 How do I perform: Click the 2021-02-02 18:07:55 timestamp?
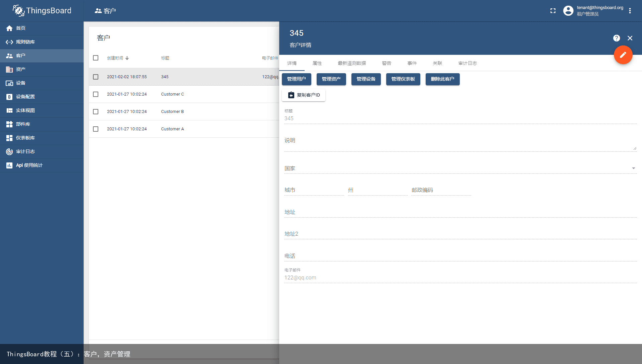pos(127,77)
